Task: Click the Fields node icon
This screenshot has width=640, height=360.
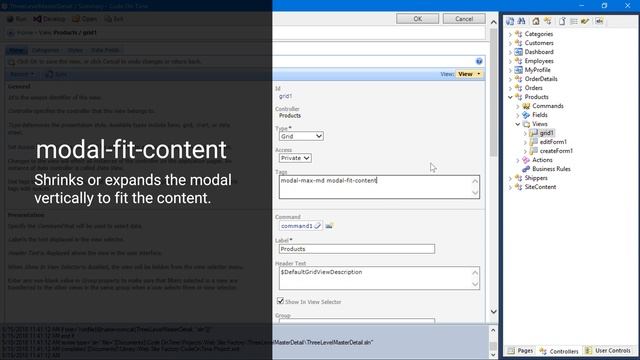Action: (526, 115)
